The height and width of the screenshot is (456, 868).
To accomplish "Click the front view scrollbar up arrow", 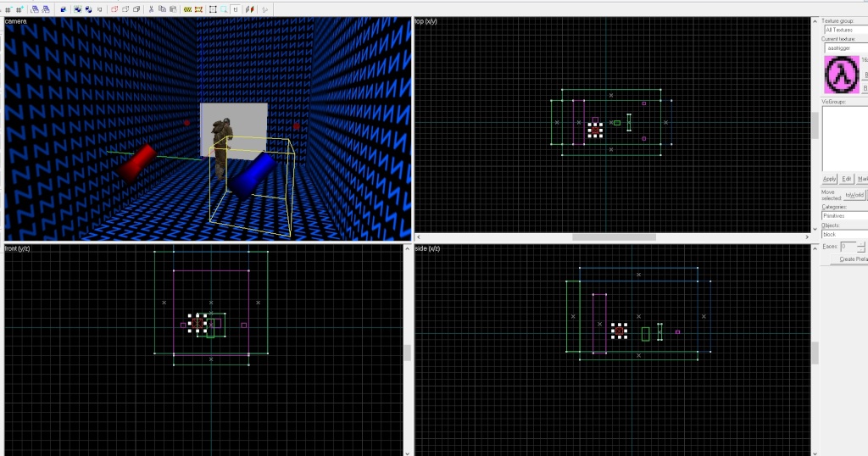I will (x=408, y=248).
